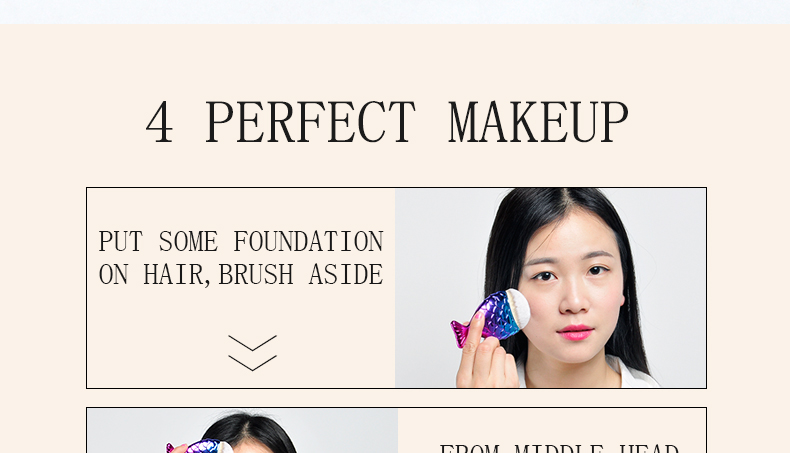Select the "PUT SOME FOUNDATION" text line
Screen dimensions: 790x453
point(241,241)
